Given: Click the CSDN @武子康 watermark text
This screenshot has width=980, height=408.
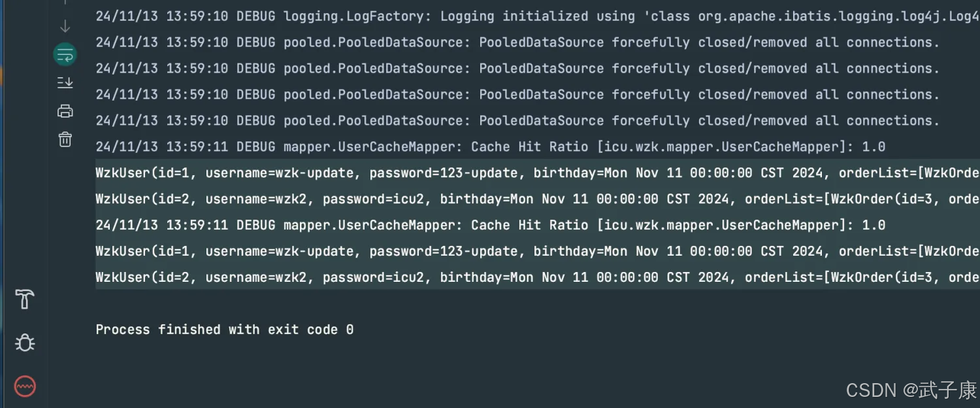Looking at the screenshot, I should click(911, 390).
